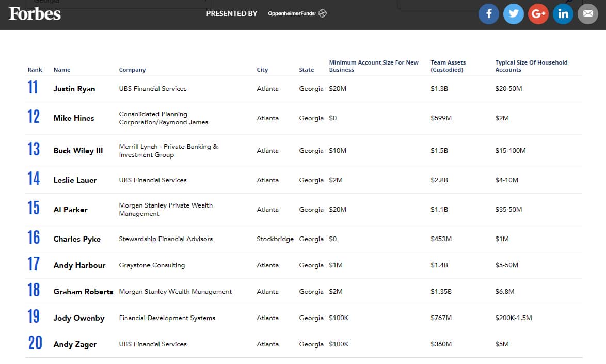
Task: Click the $15-100M household accounts value
Action: (510, 151)
